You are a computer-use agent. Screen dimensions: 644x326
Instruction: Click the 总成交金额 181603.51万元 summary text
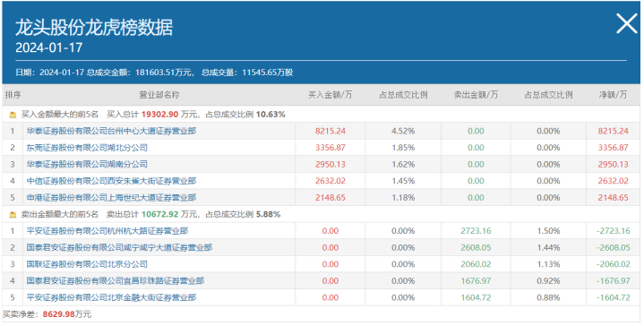tap(140, 73)
